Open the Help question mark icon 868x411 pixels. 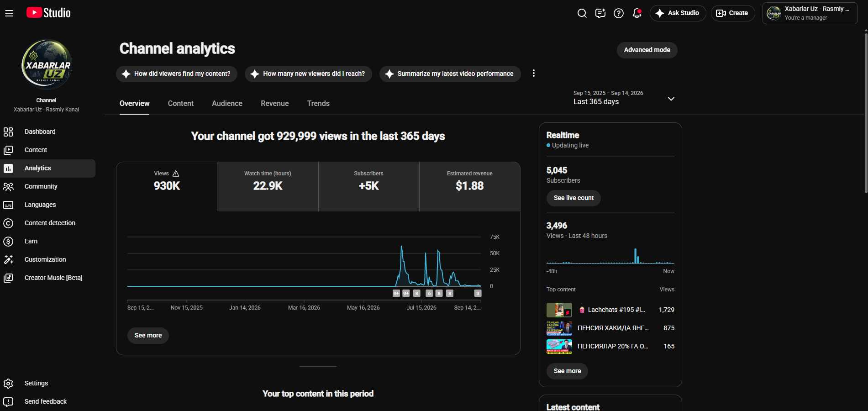(x=618, y=13)
